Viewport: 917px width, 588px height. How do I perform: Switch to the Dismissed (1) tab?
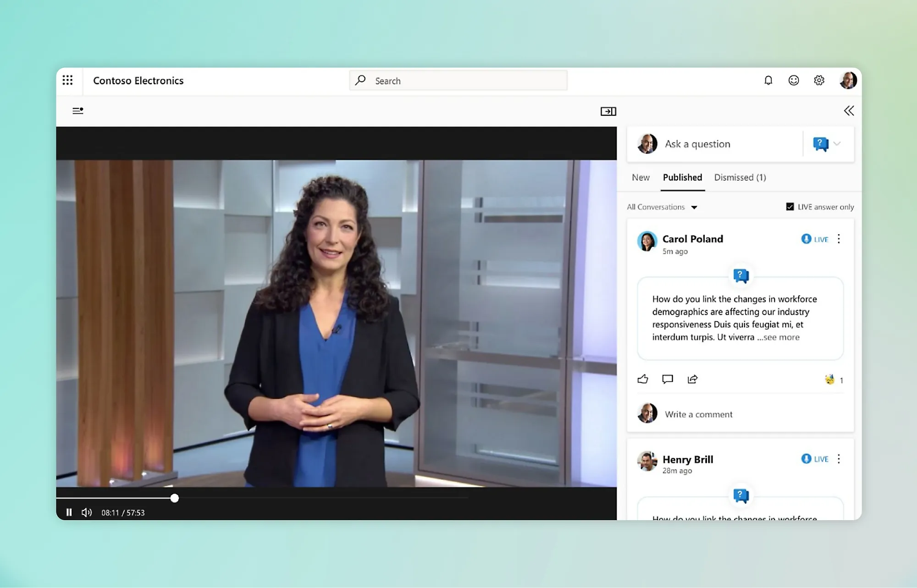740,177
